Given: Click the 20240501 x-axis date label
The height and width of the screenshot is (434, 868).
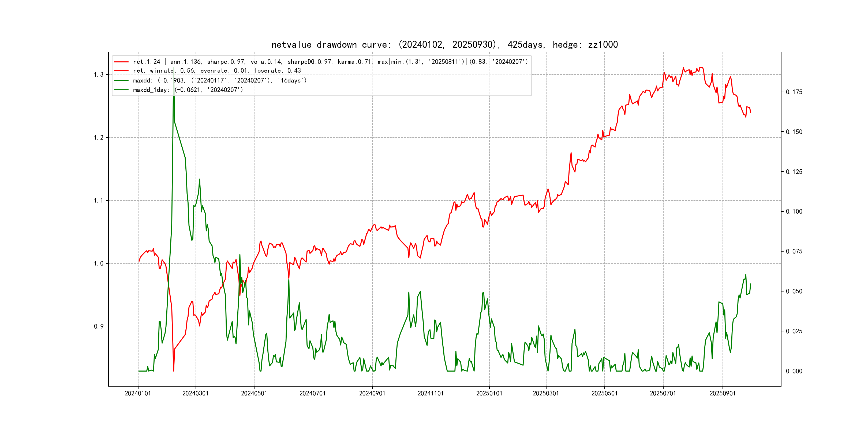Looking at the screenshot, I should point(254,393).
